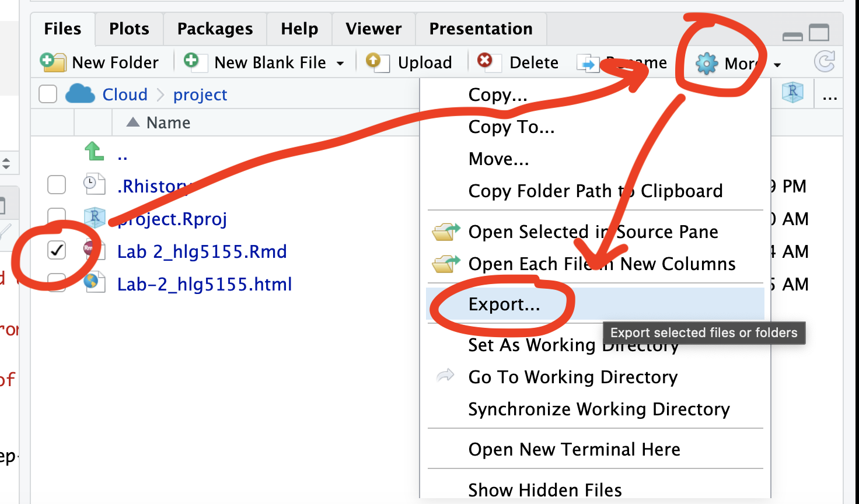
Task: Click the refresh file listing icon
Action: coord(824,61)
